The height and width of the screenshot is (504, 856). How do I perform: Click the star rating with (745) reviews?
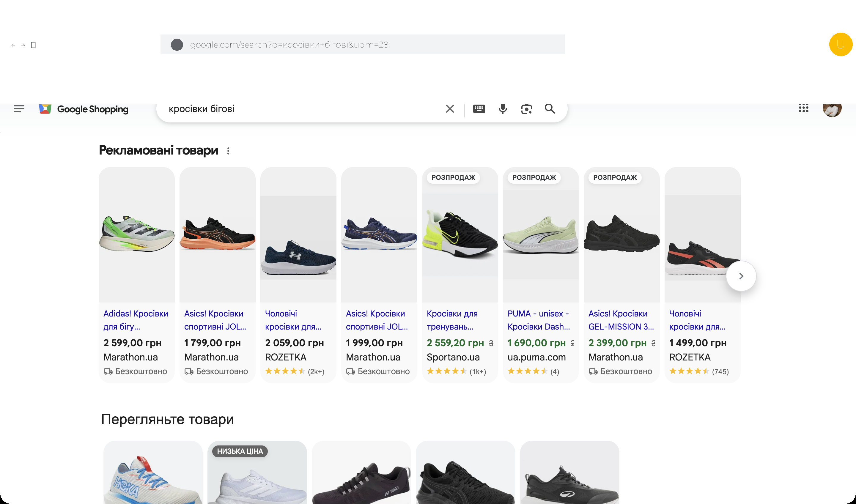[699, 371]
